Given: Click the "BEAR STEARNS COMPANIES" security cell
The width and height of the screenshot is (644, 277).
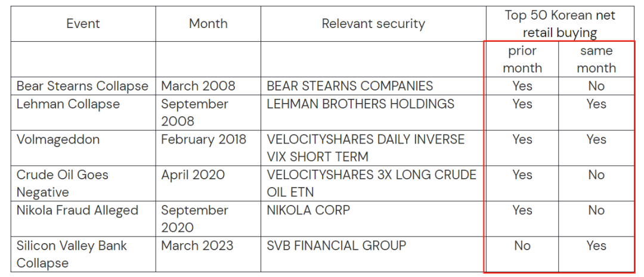Looking at the screenshot, I should click(350, 86).
